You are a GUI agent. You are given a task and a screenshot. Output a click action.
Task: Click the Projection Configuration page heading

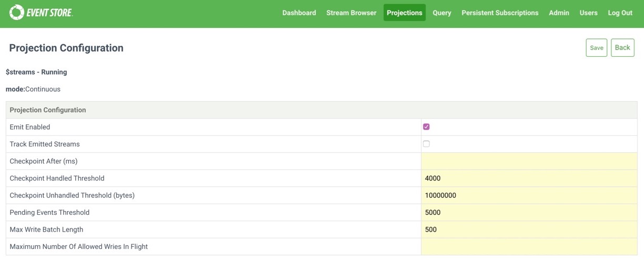pos(66,48)
